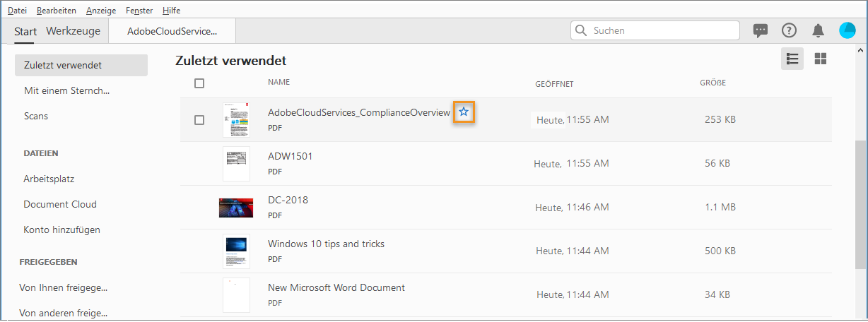Switch to list view layout
The width and height of the screenshot is (868, 322).
pyautogui.click(x=792, y=59)
